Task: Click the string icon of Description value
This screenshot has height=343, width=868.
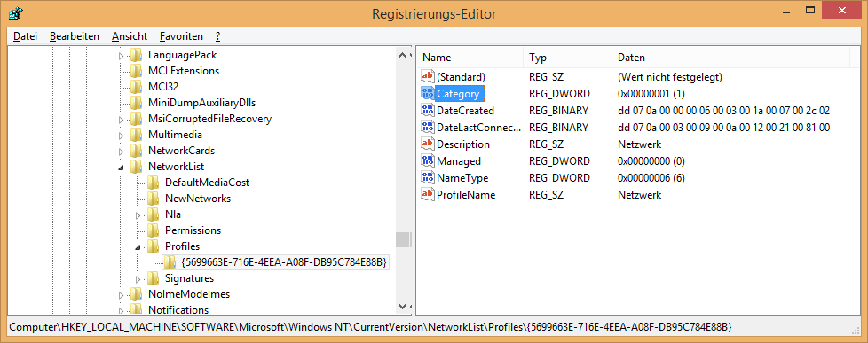Action: point(428,144)
